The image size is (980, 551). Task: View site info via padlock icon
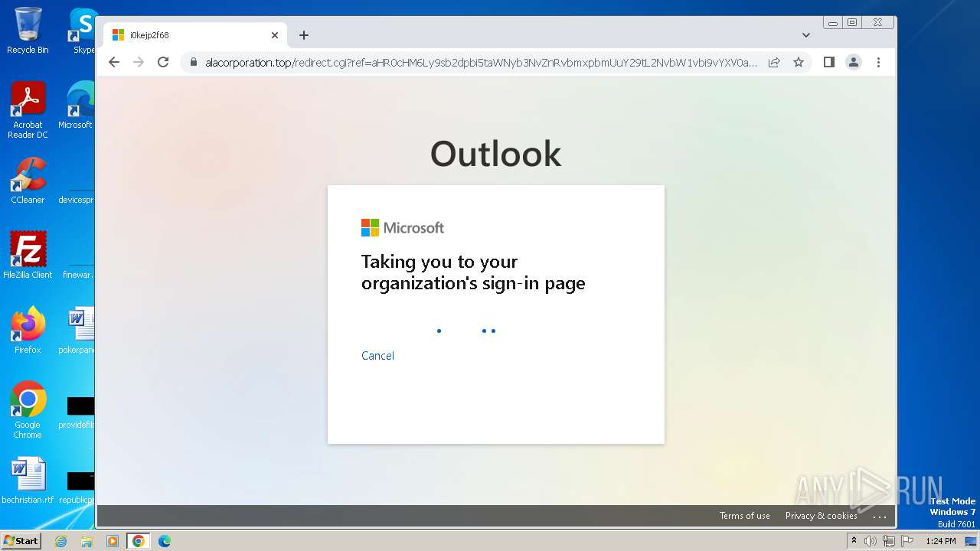point(193,62)
